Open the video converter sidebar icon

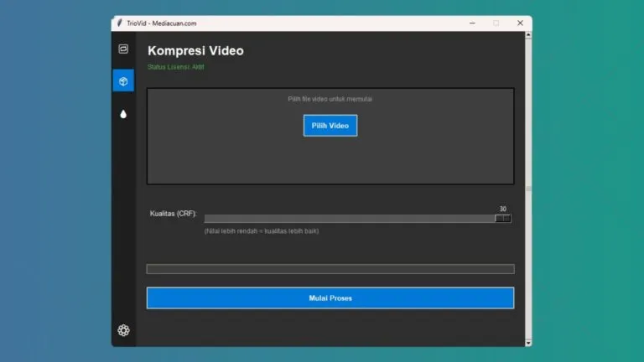[123, 49]
